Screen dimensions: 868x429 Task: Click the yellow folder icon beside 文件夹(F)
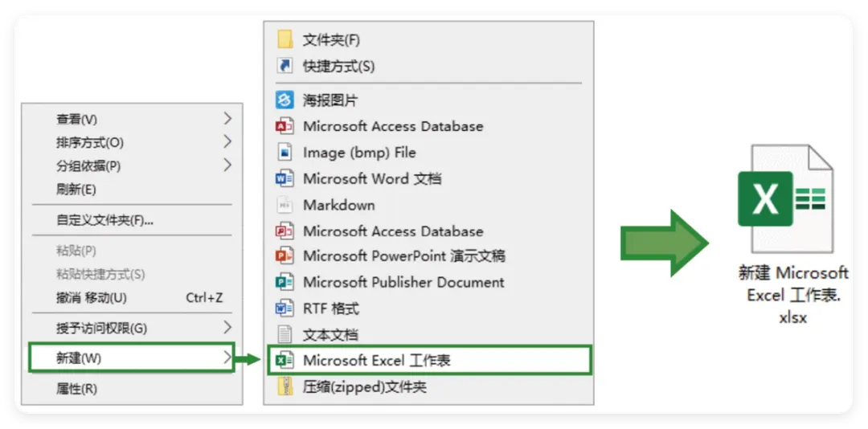coord(285,40)
